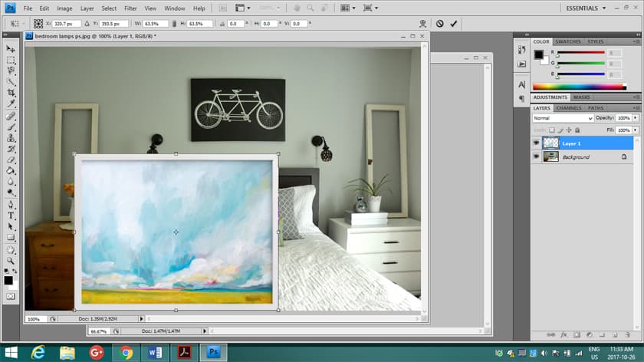Viewport: 644px width, 362px height.
Task: Switch to the Swatches tab
Action: tap(568, 41)
